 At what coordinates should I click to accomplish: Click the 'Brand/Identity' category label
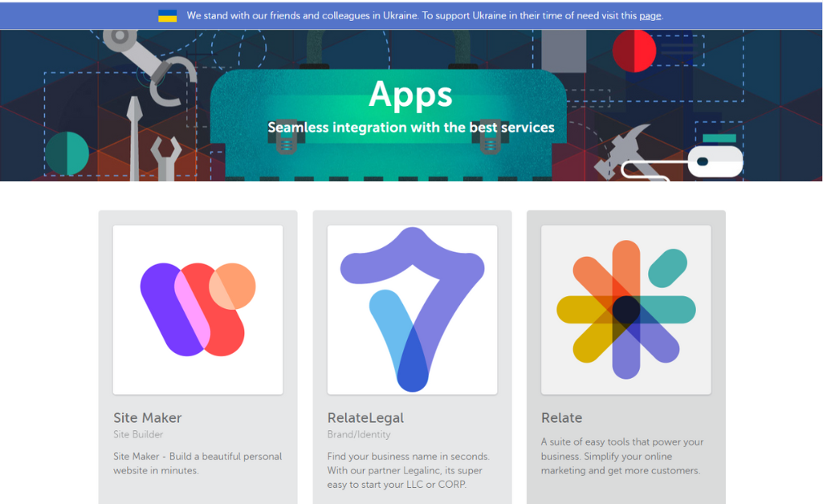(359, 434)
